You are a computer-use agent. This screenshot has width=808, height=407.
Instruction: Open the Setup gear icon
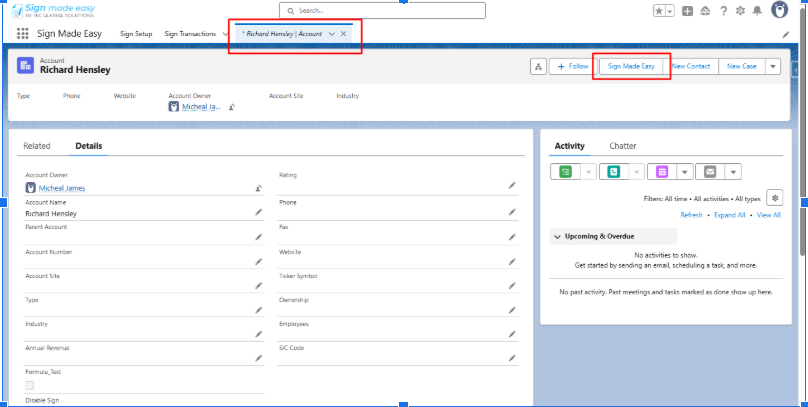coord(739,11)
